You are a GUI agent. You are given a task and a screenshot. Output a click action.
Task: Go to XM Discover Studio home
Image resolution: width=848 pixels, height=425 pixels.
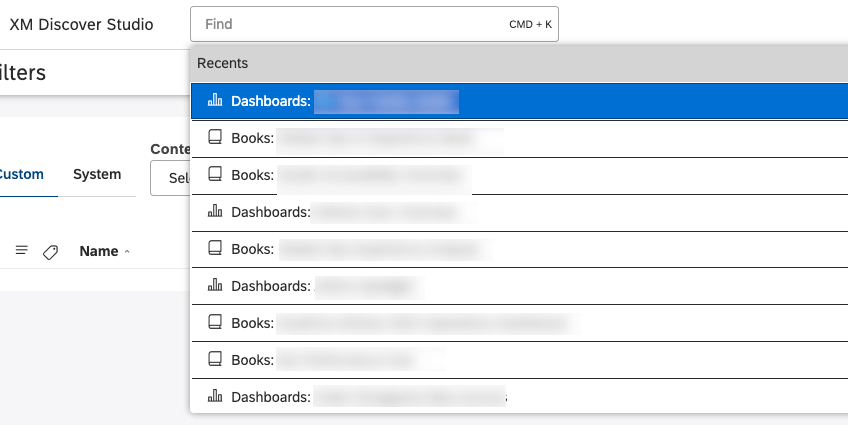point(81,24)
